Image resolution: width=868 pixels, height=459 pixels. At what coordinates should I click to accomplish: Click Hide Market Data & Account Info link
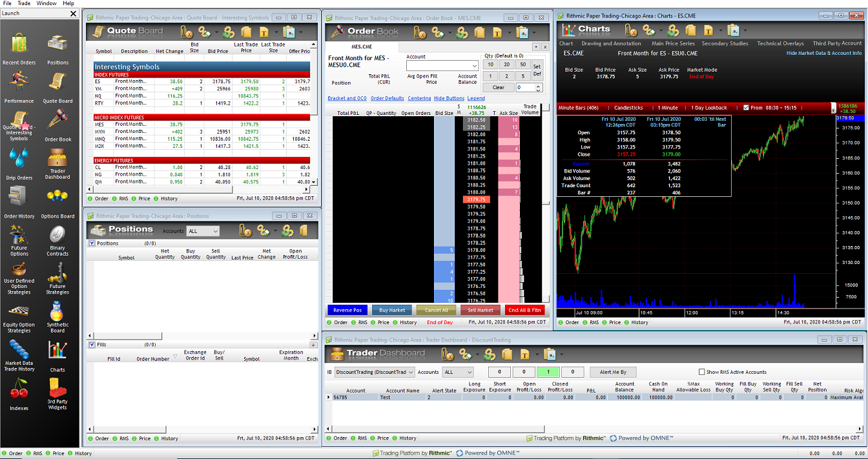click(824, 53)
